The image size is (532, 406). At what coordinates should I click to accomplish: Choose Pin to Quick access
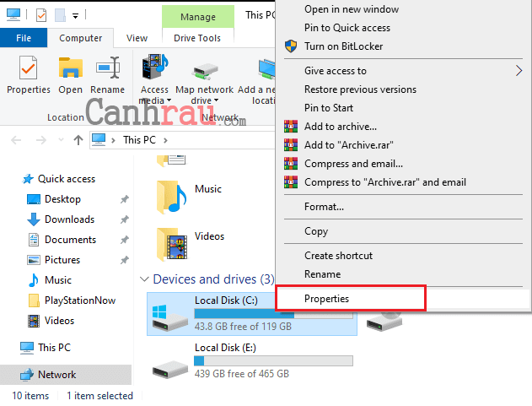point(347,28)
